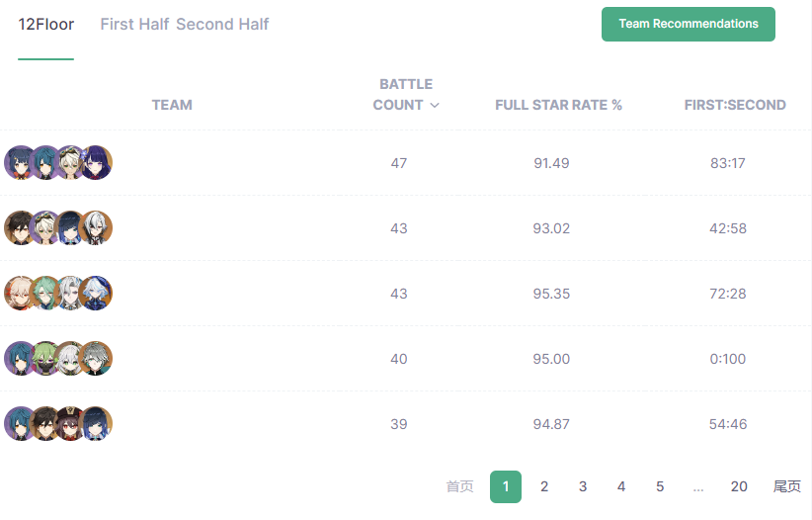Image resolution: width=812 pixels, height=520 pixels.
Task: Select the 12Floor tab
Action: point(46,24)
